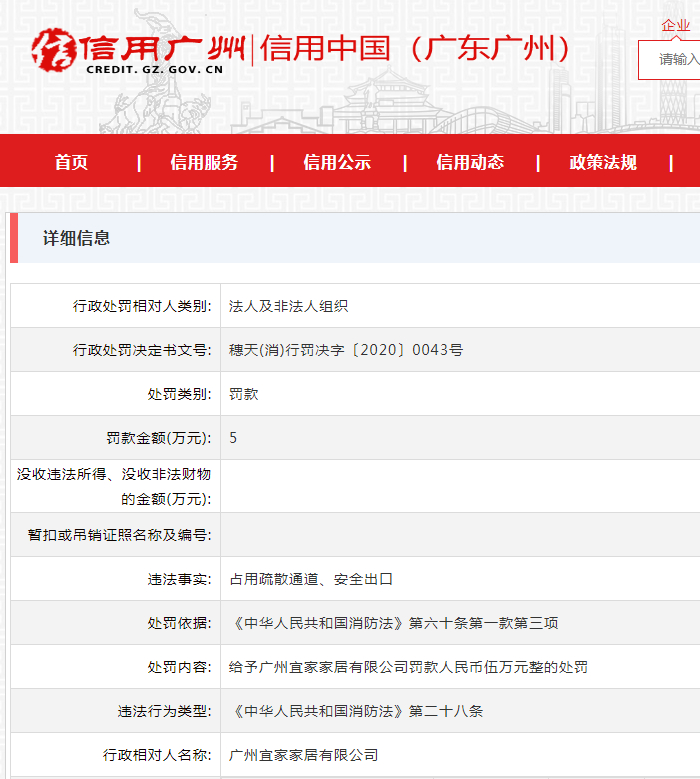Open the 首页 menu item

pos(71,162)
